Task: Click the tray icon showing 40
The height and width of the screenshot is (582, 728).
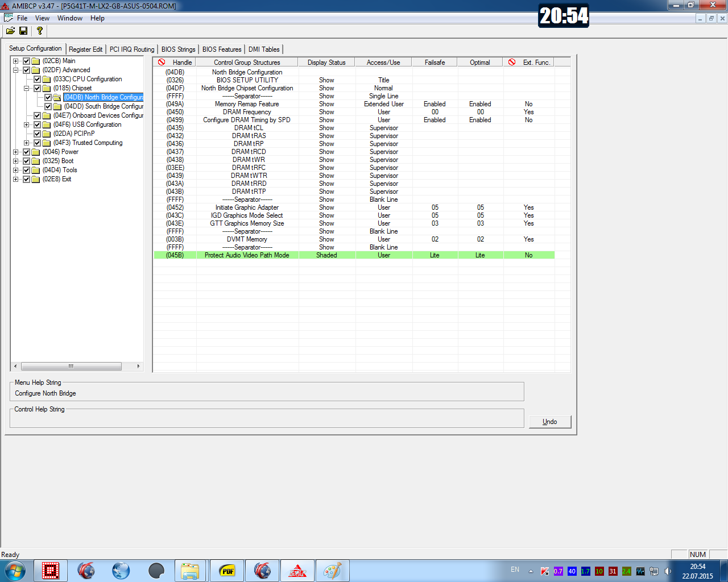Action: (572, 571)
